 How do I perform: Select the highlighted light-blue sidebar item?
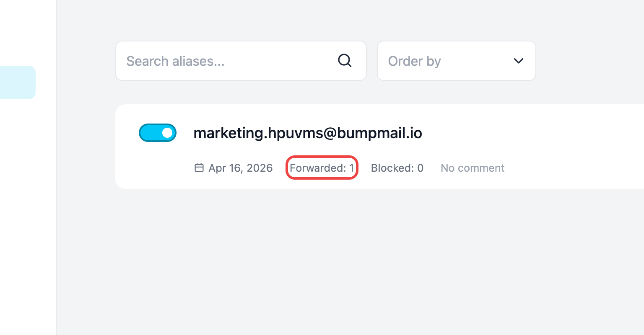point(18,82)
